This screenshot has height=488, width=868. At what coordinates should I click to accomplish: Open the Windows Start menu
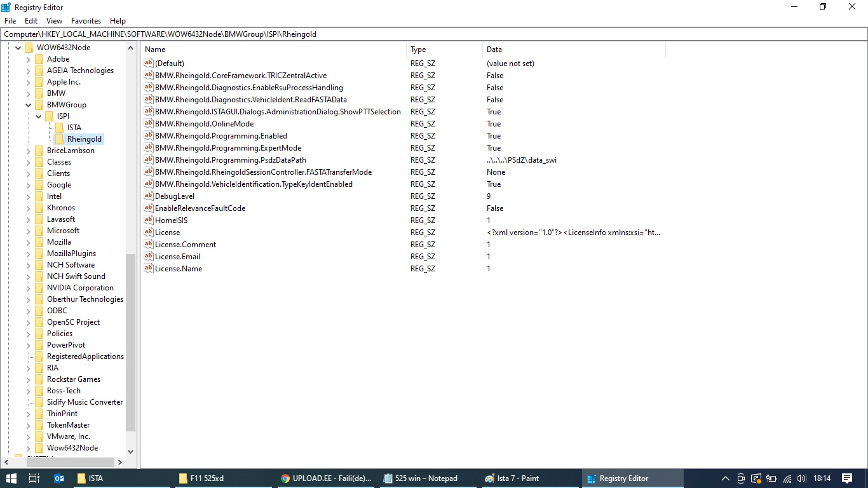click(11, 478)
